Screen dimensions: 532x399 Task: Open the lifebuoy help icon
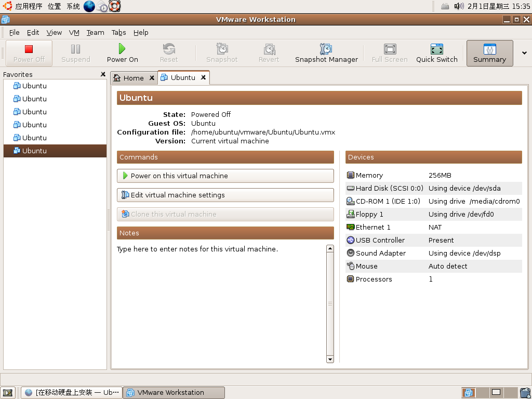click(115, 6)
